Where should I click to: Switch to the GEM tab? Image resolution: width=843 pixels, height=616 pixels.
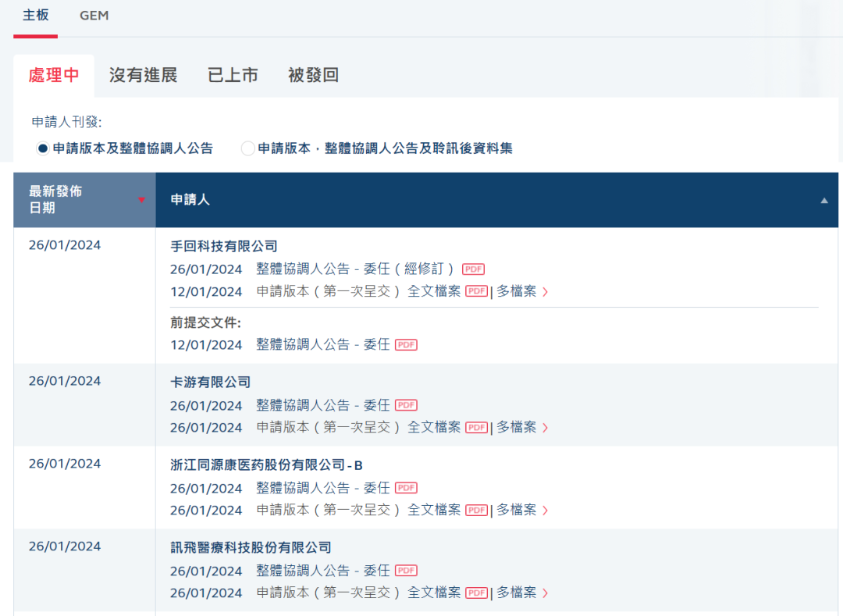pyautogui.click(x=94, y=16)
